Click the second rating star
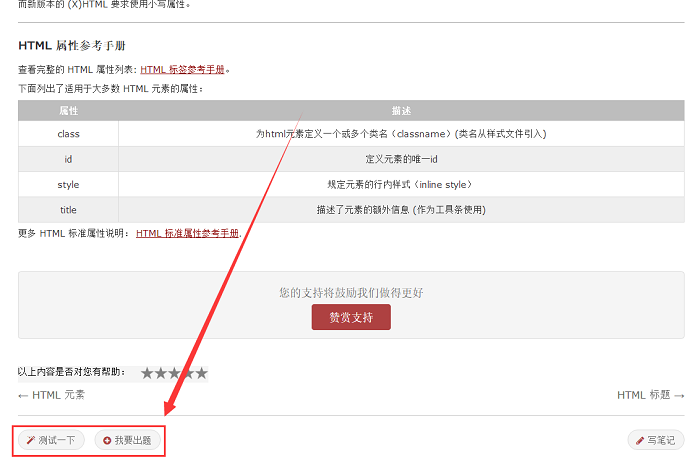Screen dimensions: 700x463 [x=161, y=373]
